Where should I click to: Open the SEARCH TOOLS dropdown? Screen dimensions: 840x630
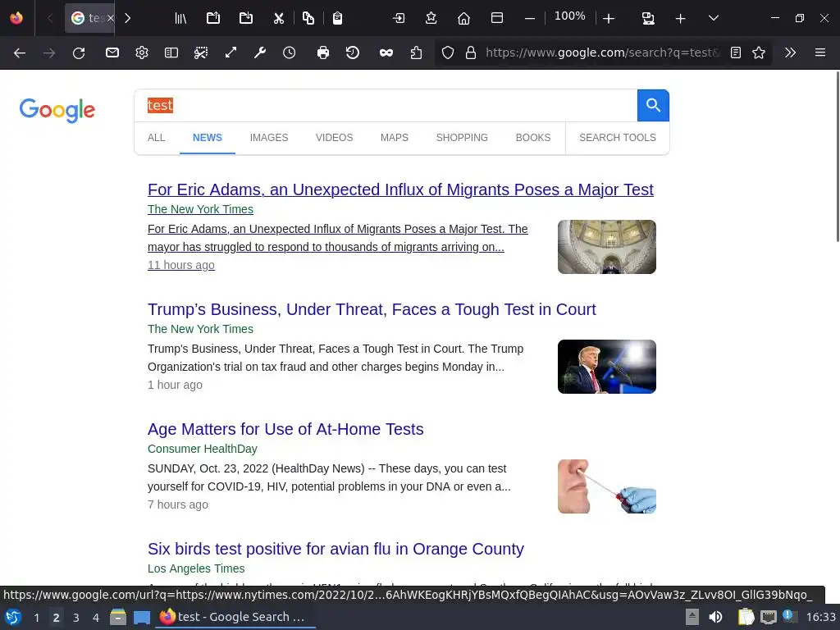(x=617, y=138)
